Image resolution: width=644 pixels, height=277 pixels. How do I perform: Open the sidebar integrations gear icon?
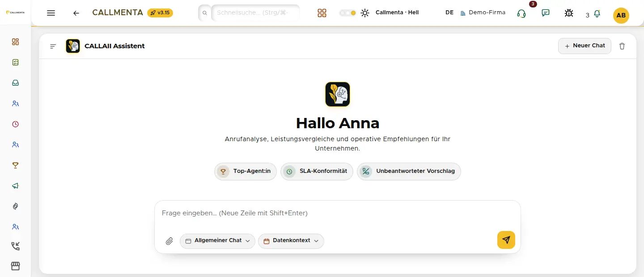coord(16,206)
